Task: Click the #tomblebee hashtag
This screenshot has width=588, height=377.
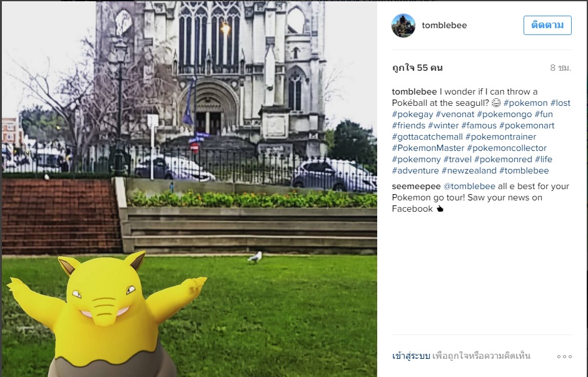Action: click(x=524, y=170)
